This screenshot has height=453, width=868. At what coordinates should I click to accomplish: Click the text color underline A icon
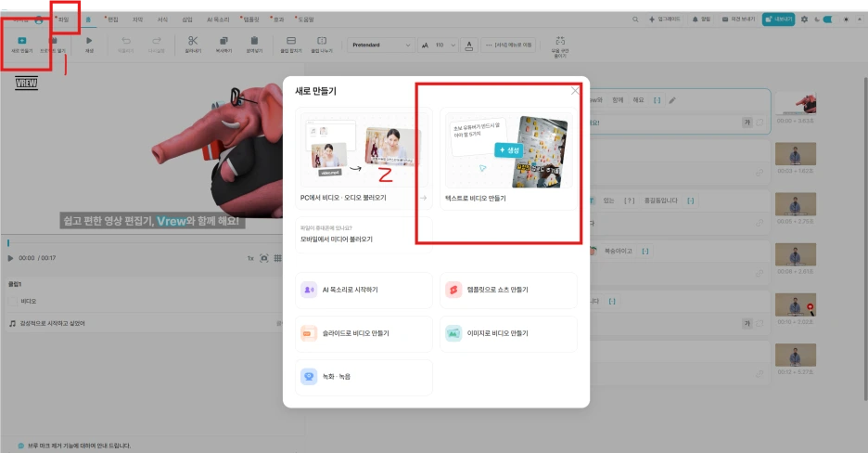[469, 45]
